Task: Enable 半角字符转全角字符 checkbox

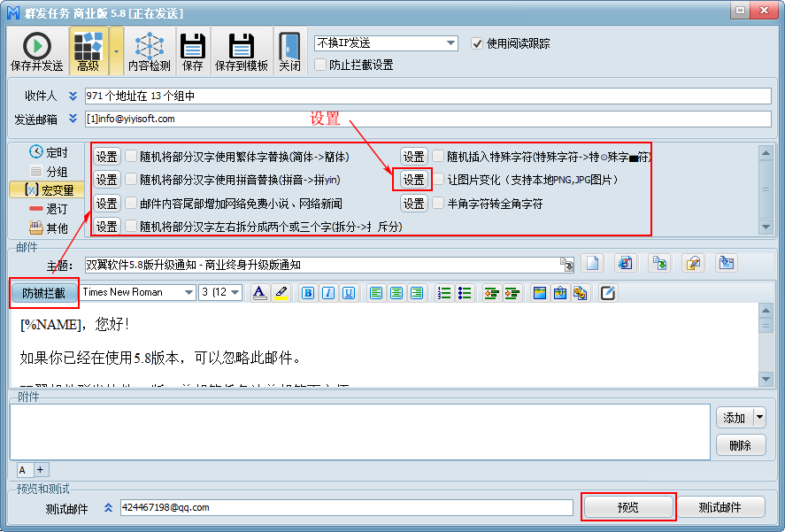Action: coord(438,203)
